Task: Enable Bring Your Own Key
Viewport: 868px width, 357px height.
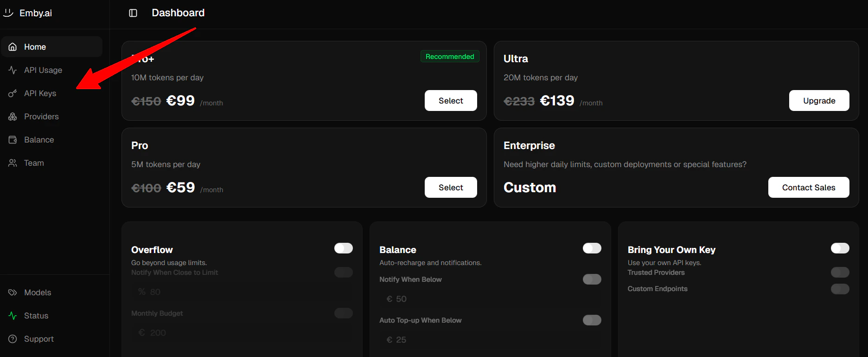Action: pos(840,248)
